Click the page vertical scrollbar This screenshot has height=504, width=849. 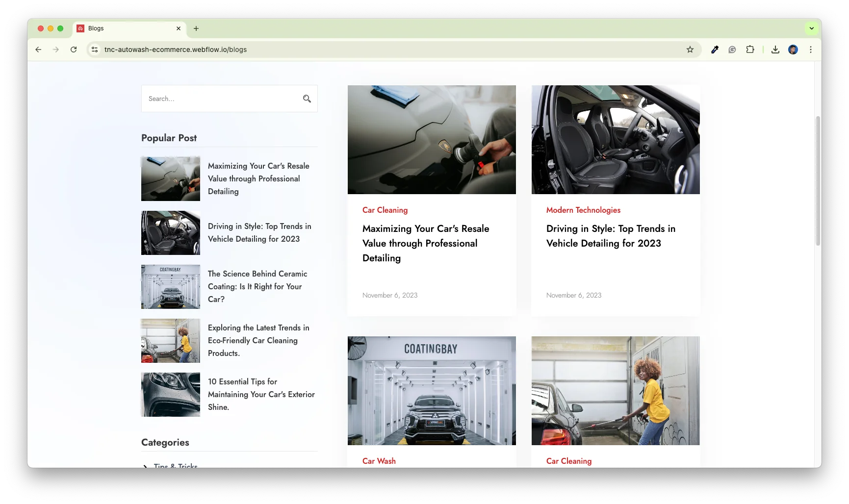coord(818,181)
